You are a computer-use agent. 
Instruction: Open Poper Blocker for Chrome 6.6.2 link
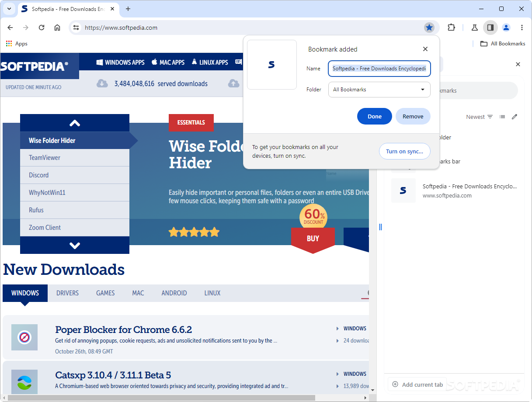tap(124, 329)
